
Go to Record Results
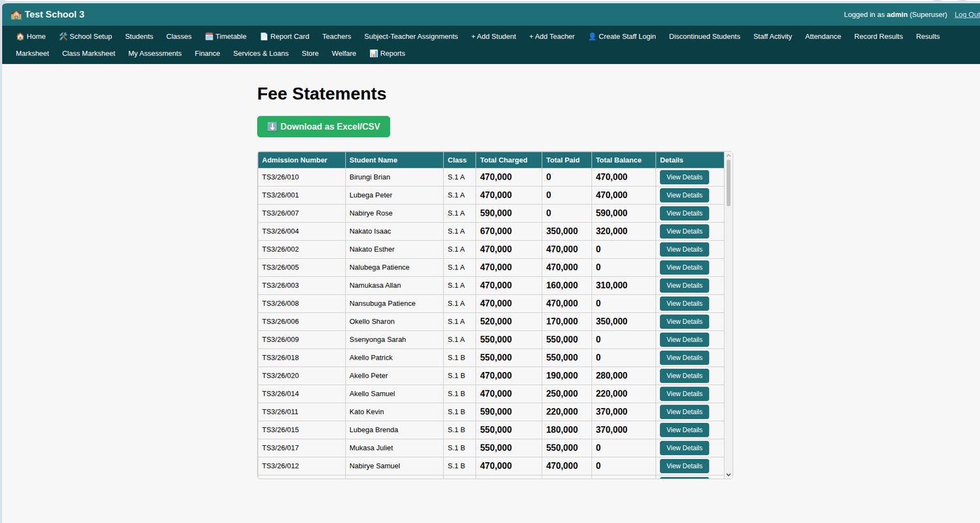(x=878, y=37)
